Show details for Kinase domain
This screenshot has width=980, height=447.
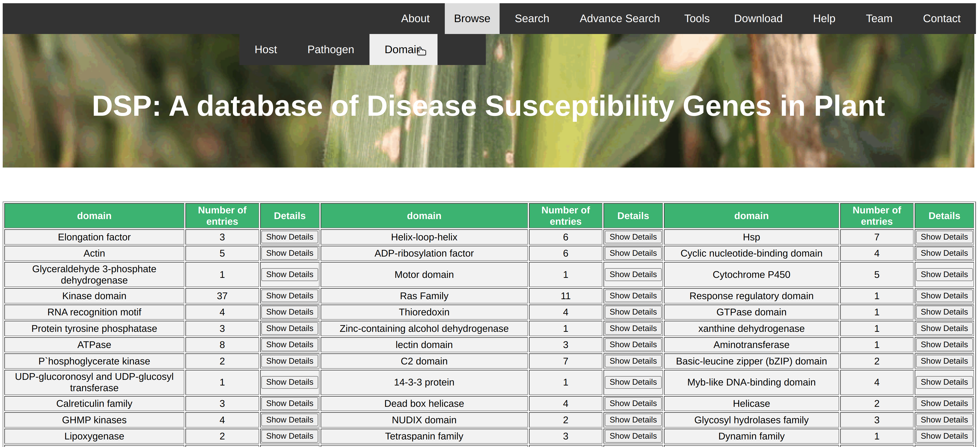pos(290,296)
